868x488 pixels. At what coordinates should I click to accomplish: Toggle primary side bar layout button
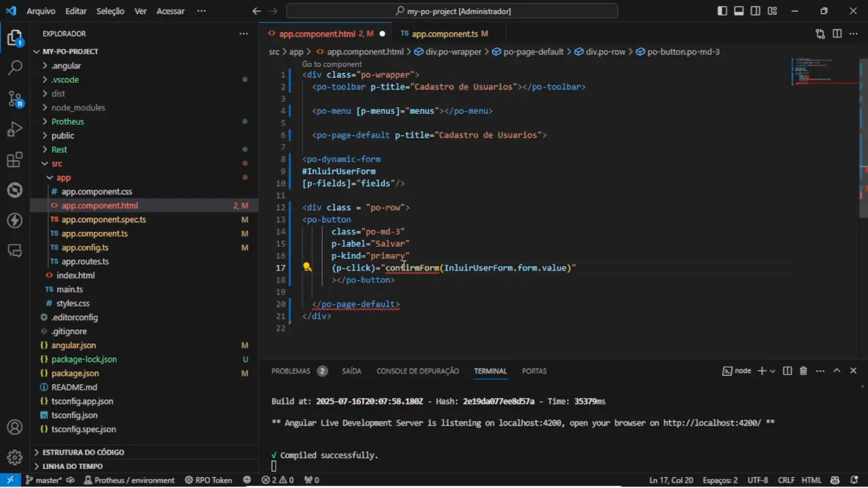[723, 11]
